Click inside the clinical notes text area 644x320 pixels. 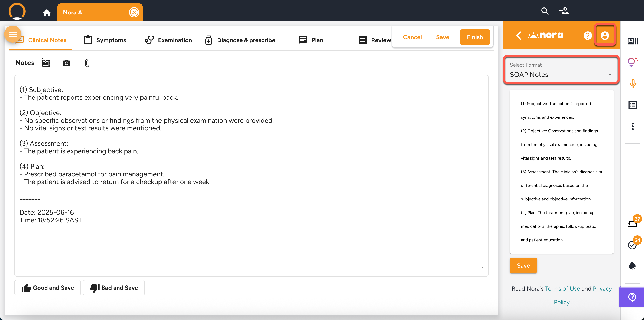[x=251, y=176]
